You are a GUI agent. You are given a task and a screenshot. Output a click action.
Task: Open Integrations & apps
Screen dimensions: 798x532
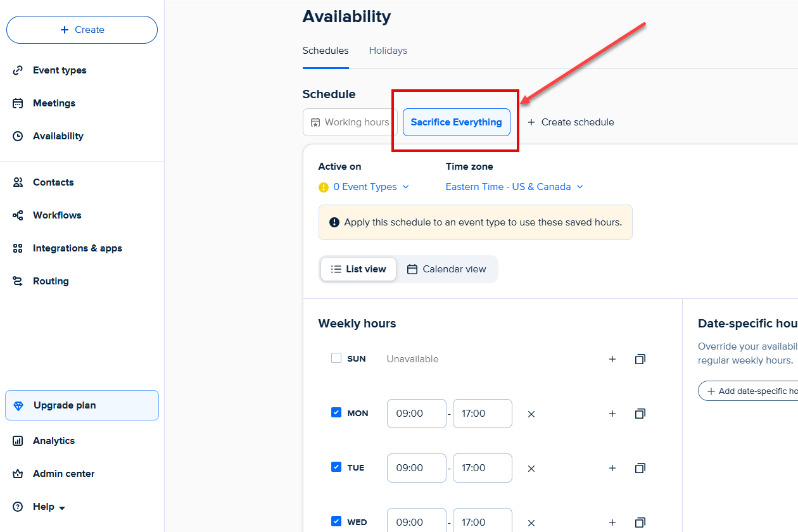pyautogui.click(x=77, y=248)
